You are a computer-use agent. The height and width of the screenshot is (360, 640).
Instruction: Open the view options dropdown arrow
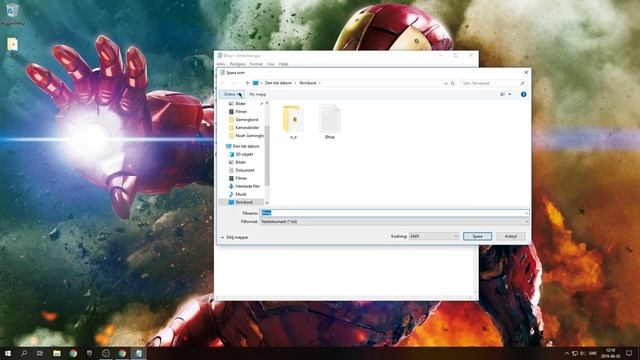(x=510, y=94)
